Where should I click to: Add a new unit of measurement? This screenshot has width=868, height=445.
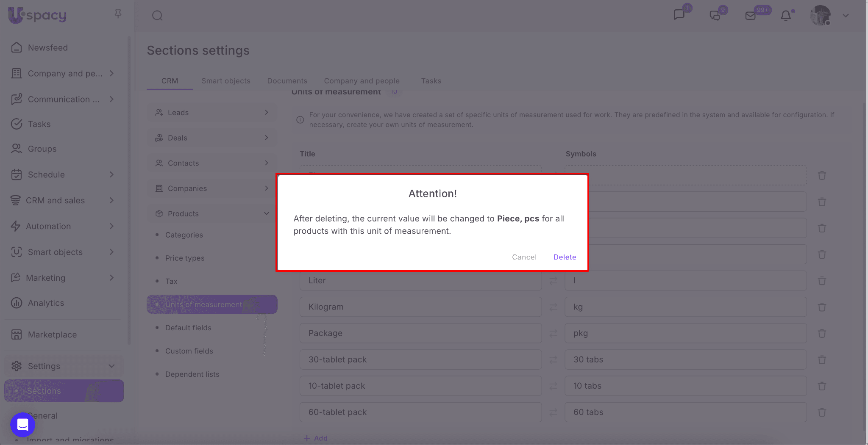tap(316, 438)
